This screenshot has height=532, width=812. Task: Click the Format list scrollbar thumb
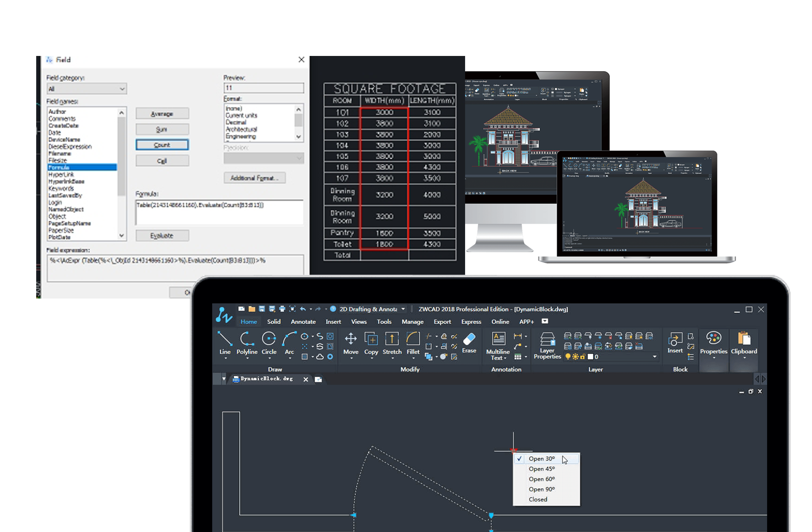coord(298,121)
